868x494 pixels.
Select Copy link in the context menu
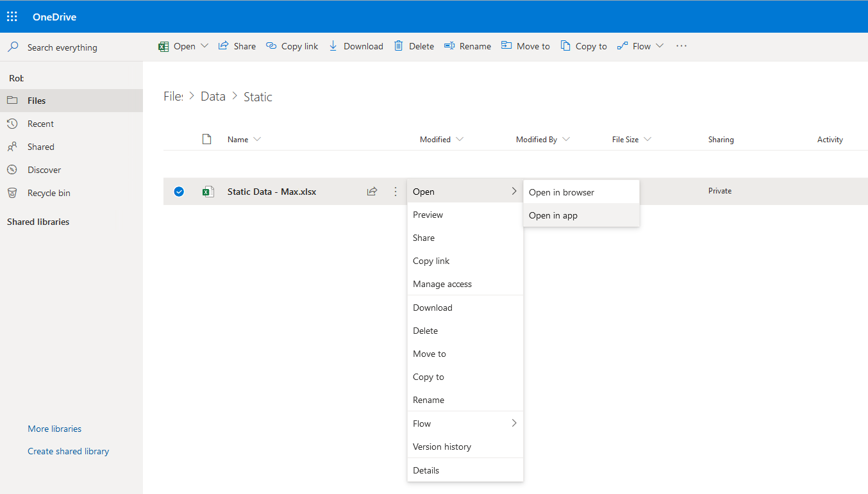tap(465, 261)
